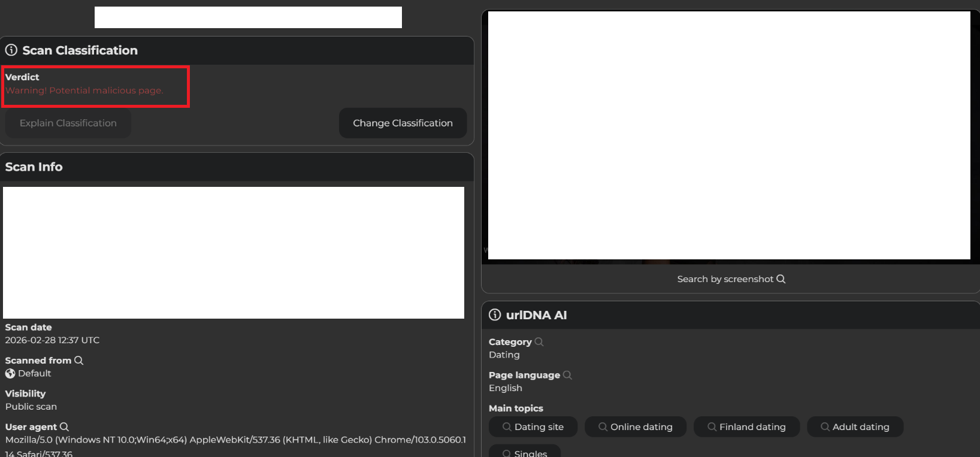Click the Public scan visibility value
Image resolution: width=980 pixels, height=457 pixels.
pos(31,407)
